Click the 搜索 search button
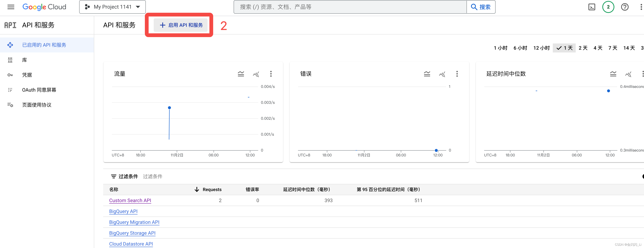644x248 pixels. click(481, 7)
